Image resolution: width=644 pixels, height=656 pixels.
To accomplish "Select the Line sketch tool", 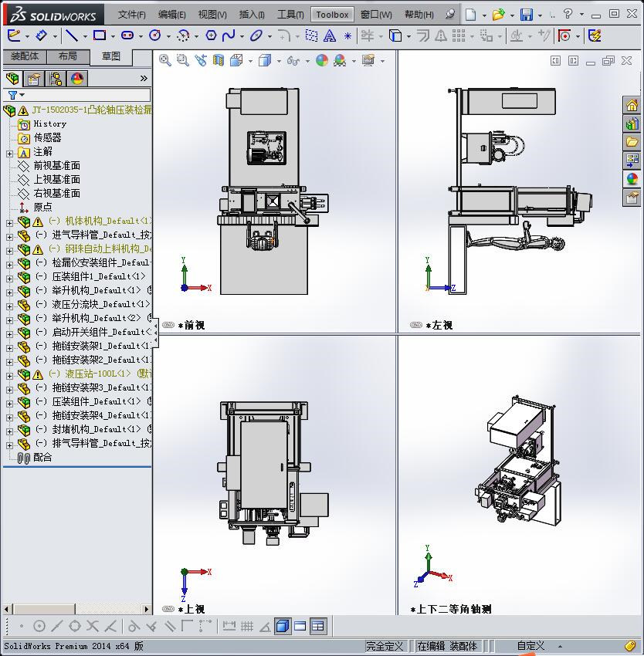I will click(x=72, y=36).
